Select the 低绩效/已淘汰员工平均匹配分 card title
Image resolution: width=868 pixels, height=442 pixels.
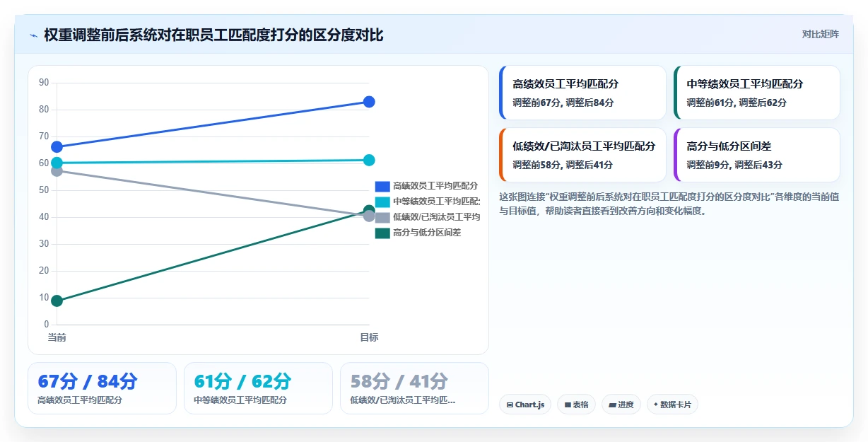coord(584,146)
